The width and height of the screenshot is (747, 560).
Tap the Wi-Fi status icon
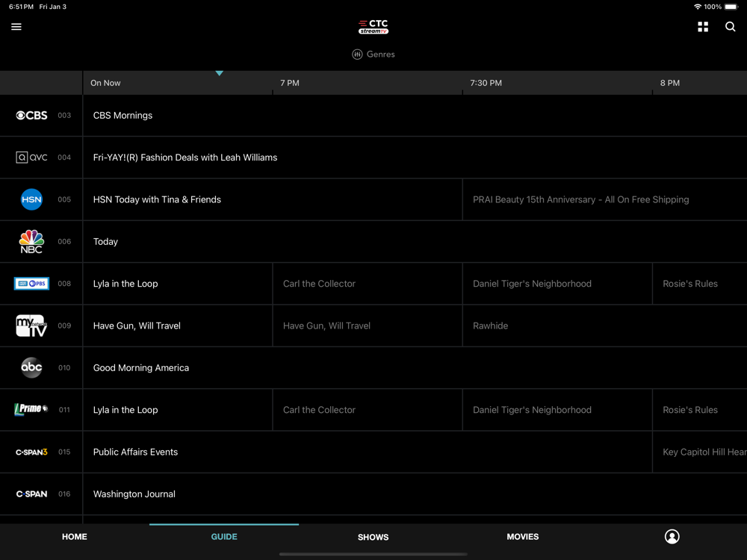tap(698, 7)
